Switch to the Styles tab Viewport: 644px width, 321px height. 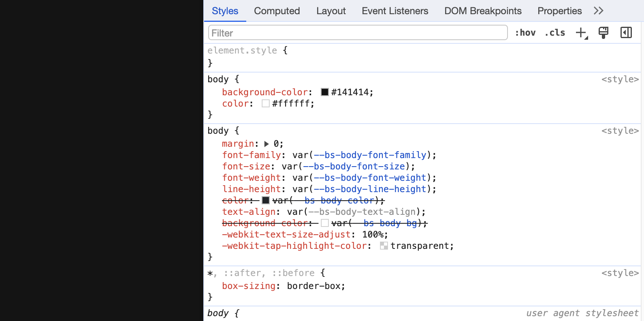click(x=225, y=11)
